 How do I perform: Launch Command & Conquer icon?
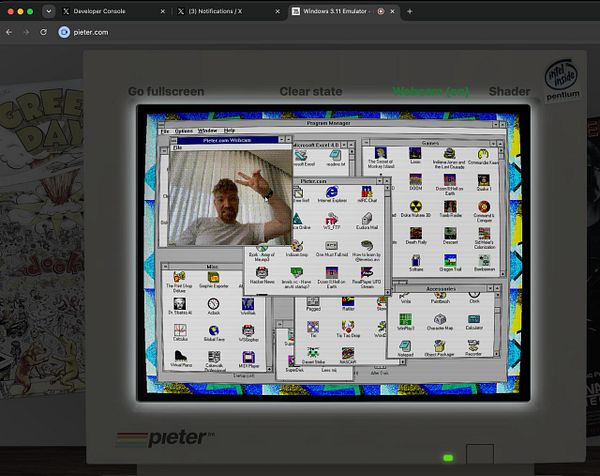click(484, 212)
